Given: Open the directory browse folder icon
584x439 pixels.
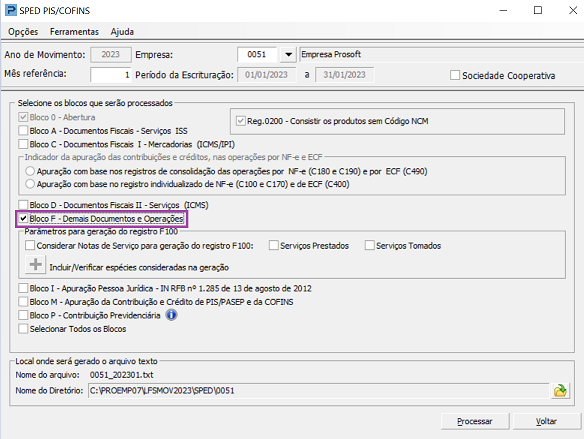Looking at the screenshot, I should click(x=560, y=391).
